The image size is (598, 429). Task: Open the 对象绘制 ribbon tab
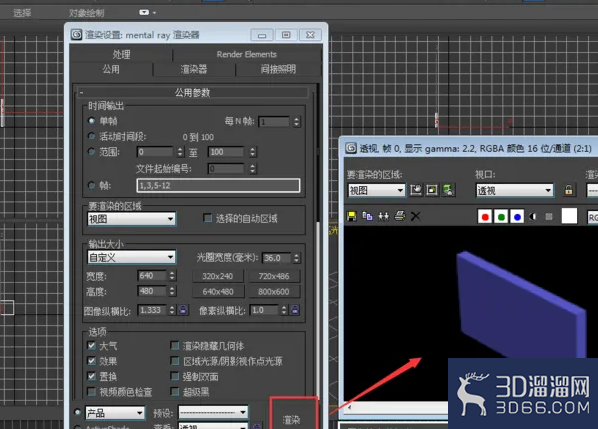87,13
